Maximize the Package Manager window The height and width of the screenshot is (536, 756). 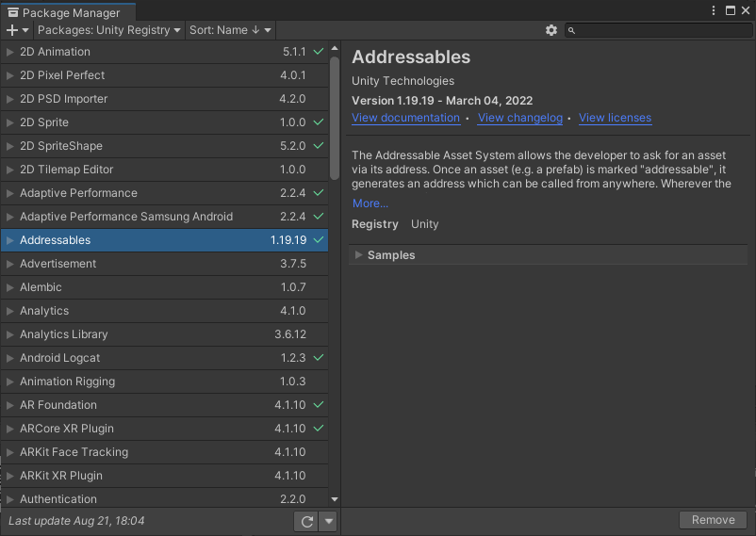(x=731, y=10)
